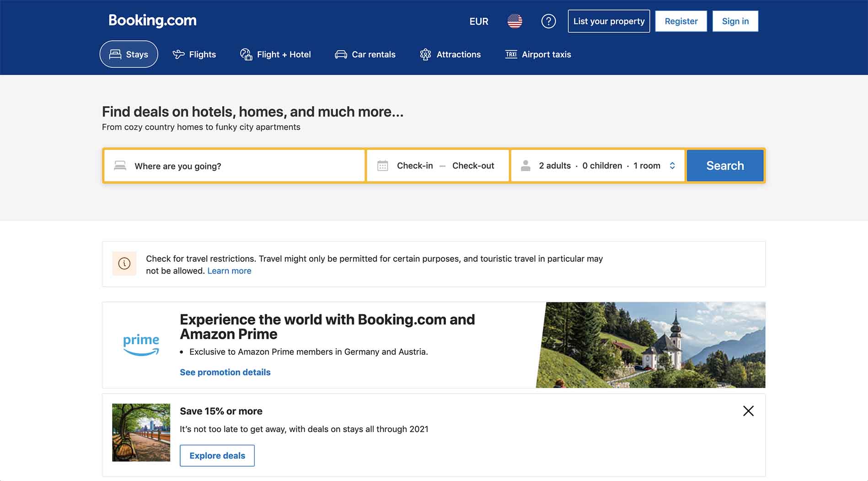Expand guests via up-down arrows icon
The height and width of the screenshot is (481, 868).
tap(672, 166)
